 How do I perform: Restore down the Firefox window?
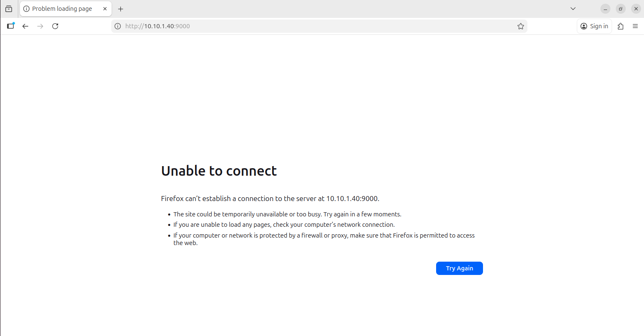point(621,9)
